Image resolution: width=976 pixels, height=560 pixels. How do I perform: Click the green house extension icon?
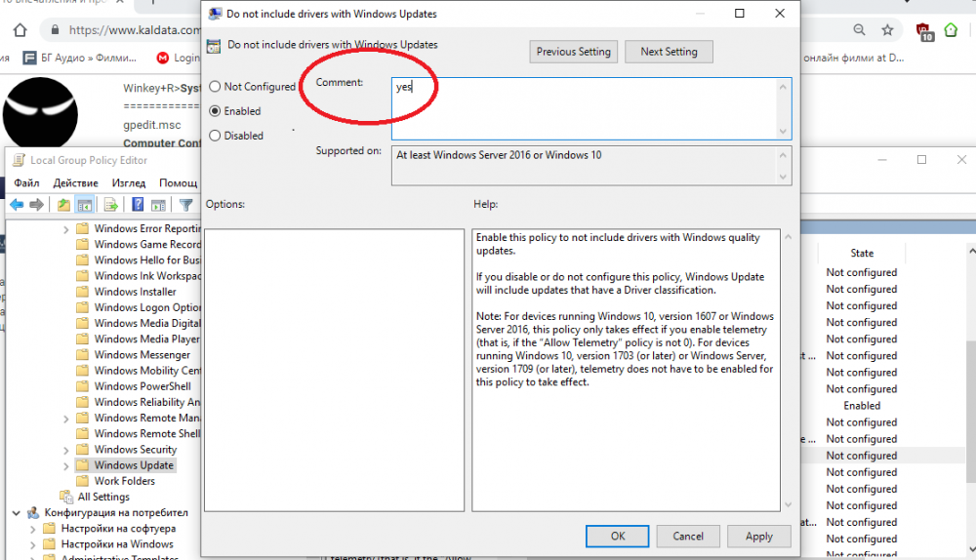(951, 29)
